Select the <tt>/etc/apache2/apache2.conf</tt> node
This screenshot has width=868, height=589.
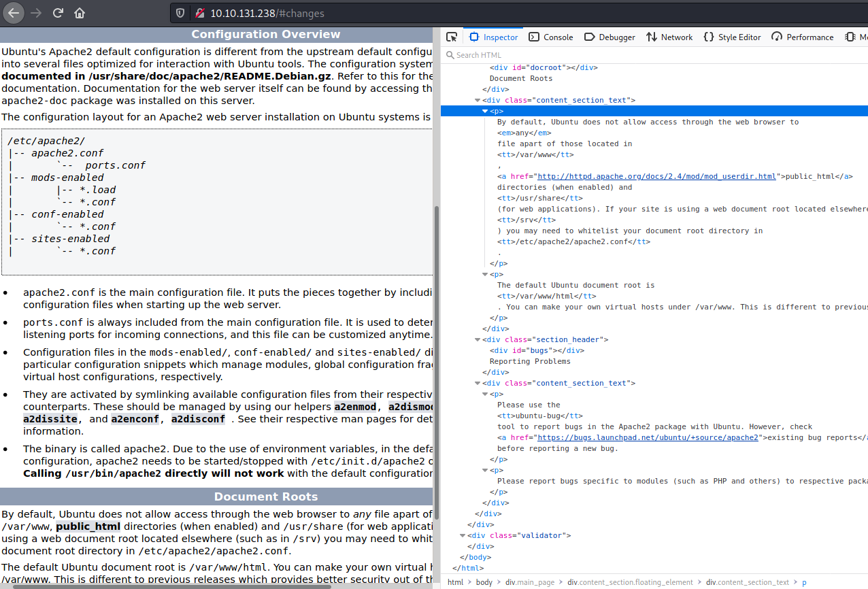[x=573, y=241]
